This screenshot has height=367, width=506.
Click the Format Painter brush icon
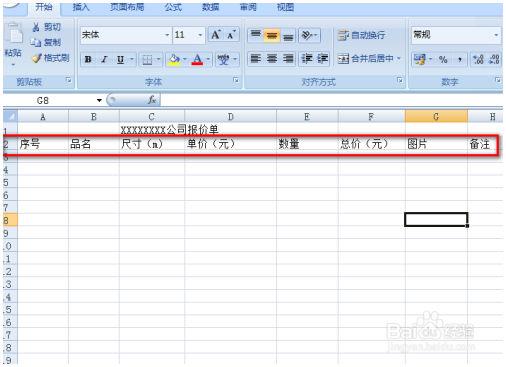(36, 58)
